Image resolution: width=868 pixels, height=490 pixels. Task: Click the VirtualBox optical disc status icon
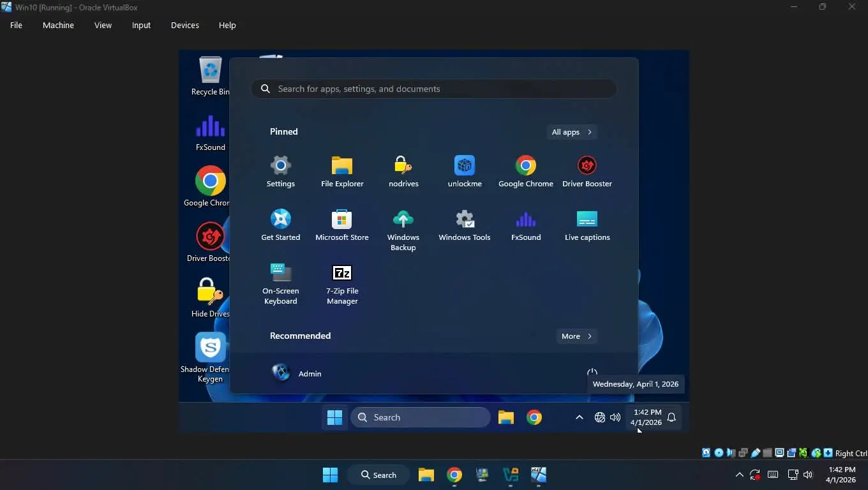click(719, 453)
